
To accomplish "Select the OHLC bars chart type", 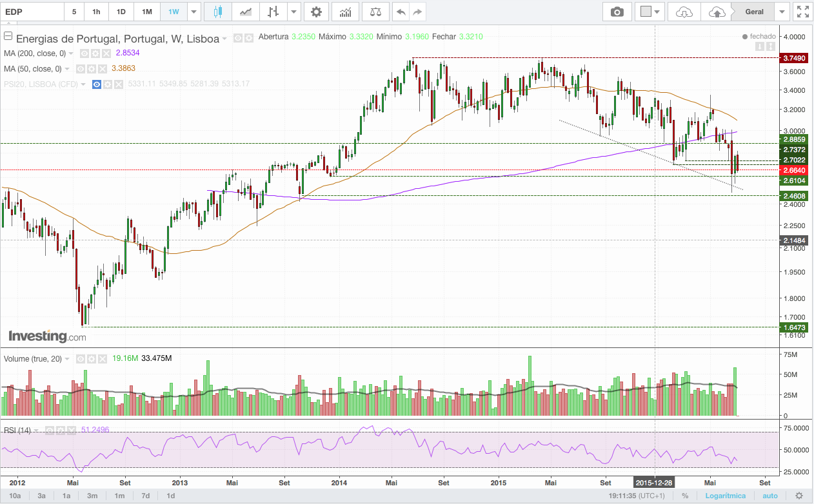I will click(x=273, y=12).
